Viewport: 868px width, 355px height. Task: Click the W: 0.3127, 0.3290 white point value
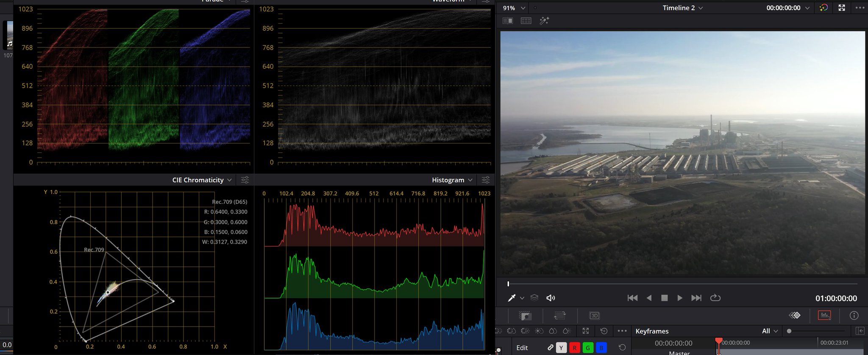[225, 242]
